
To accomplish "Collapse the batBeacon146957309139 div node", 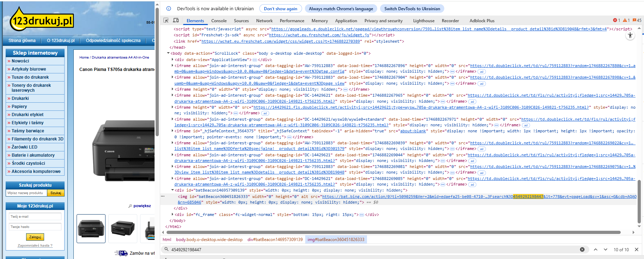I will point(173,190).
